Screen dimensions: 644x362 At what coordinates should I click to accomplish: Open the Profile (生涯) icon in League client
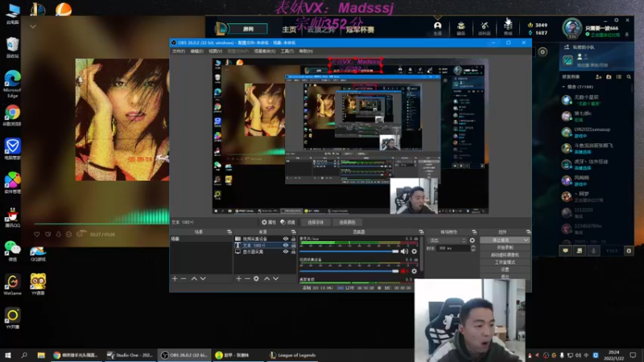click(x=437, y=28)
